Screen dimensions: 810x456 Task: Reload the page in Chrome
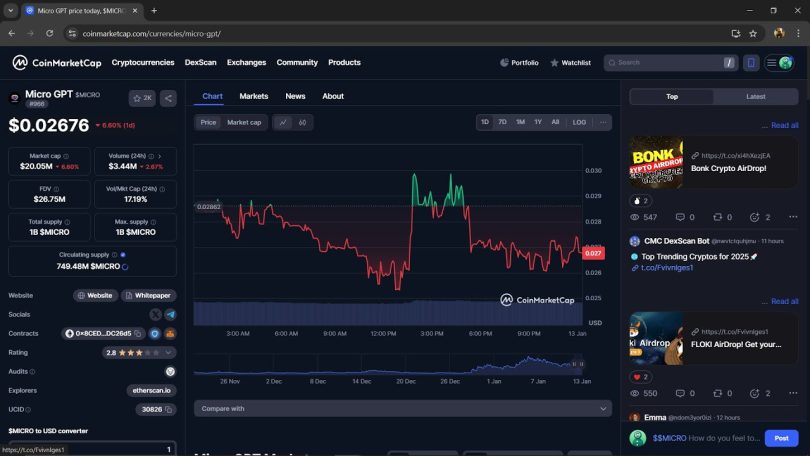coord(50,34)
